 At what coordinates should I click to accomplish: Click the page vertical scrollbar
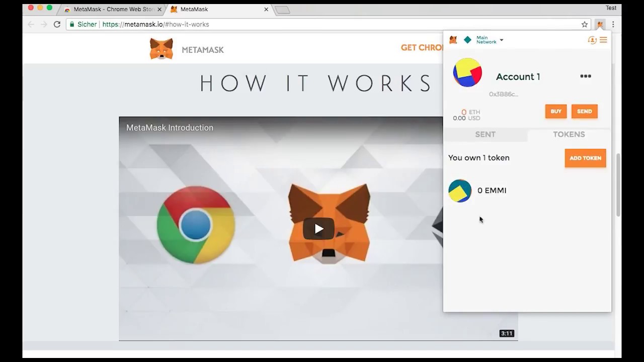(x=618, y=185)
